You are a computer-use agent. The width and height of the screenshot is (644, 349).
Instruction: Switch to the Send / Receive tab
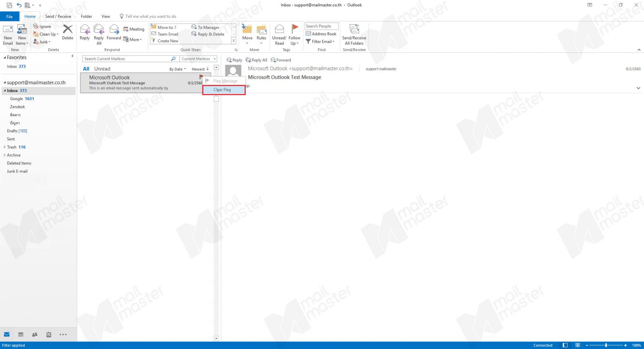pos(58,17)
